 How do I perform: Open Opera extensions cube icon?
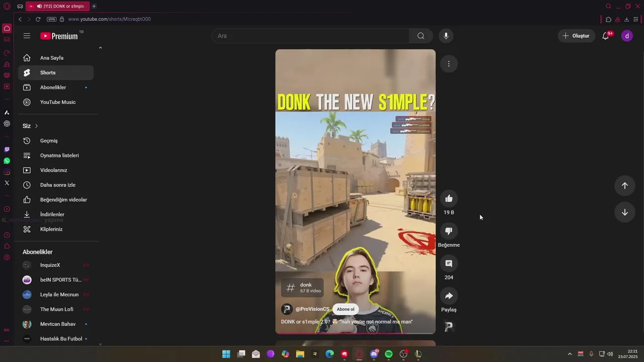point(608,20)
